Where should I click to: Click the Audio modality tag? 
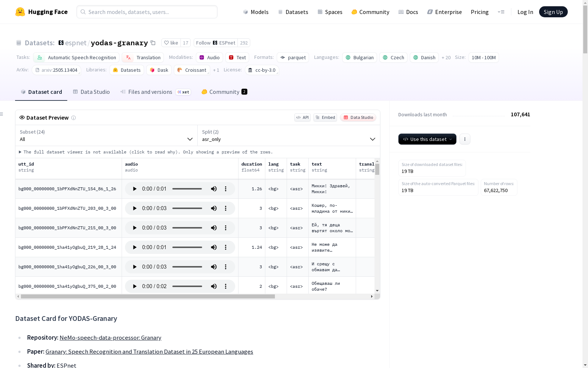click(209, 57)
